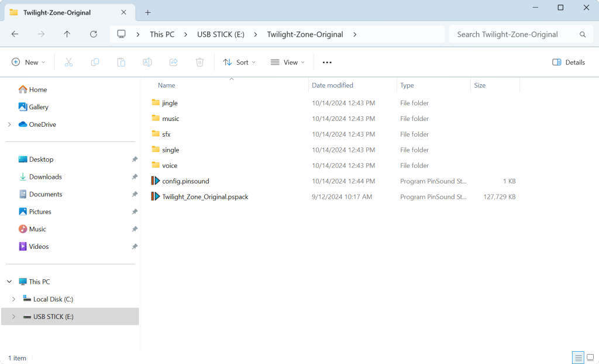Click the Cut scissors icon
Screen dimensions: 599x364
[x=69, y=62]
